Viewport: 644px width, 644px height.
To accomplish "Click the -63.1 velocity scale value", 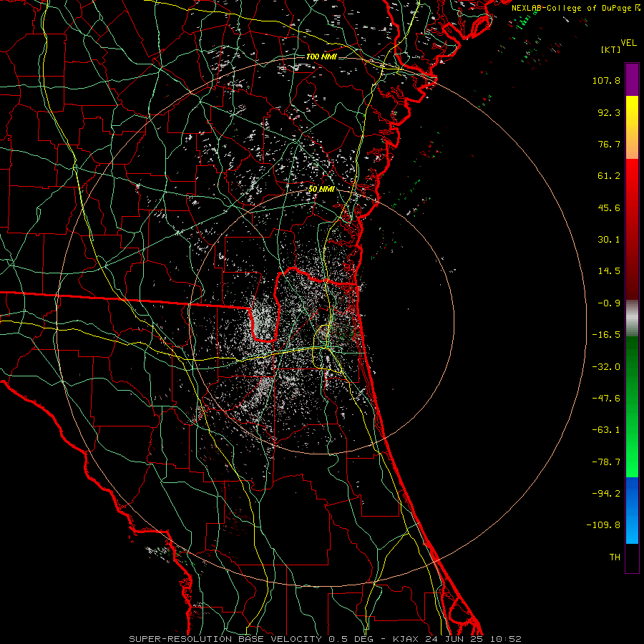I will [606, 430].
